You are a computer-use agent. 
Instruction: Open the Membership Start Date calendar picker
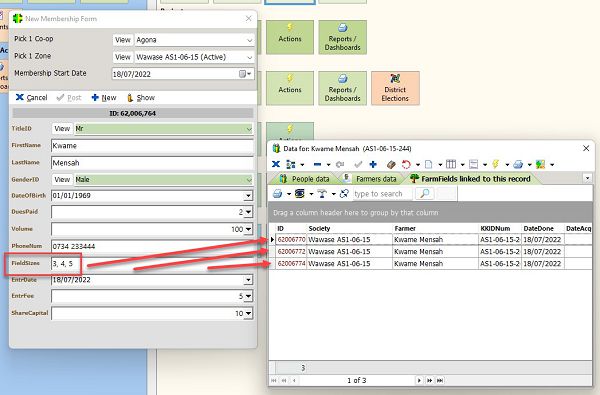[x=245, y=74]
